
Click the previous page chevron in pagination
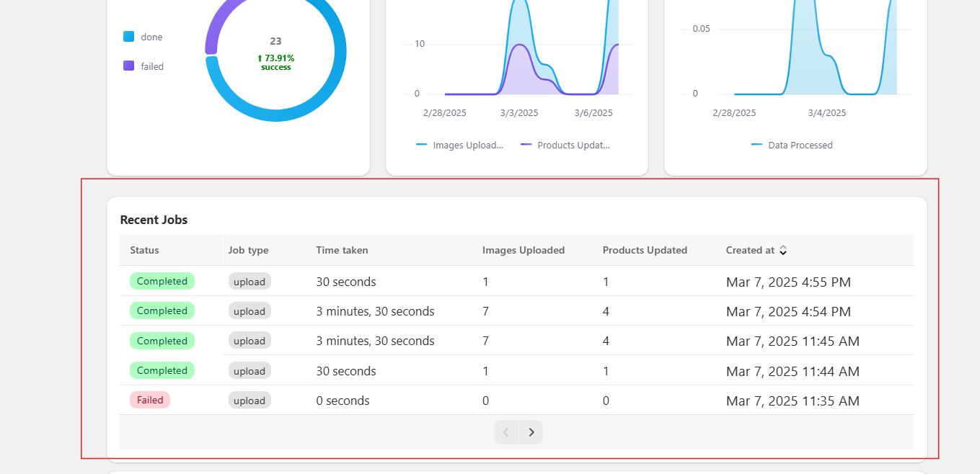(506, 432)
